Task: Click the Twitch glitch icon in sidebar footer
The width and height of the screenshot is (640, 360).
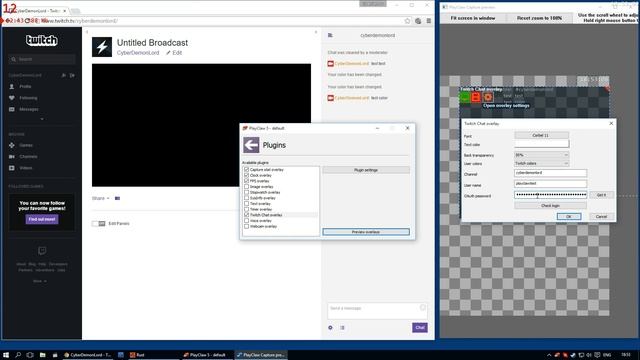Action: click(42, 251)
